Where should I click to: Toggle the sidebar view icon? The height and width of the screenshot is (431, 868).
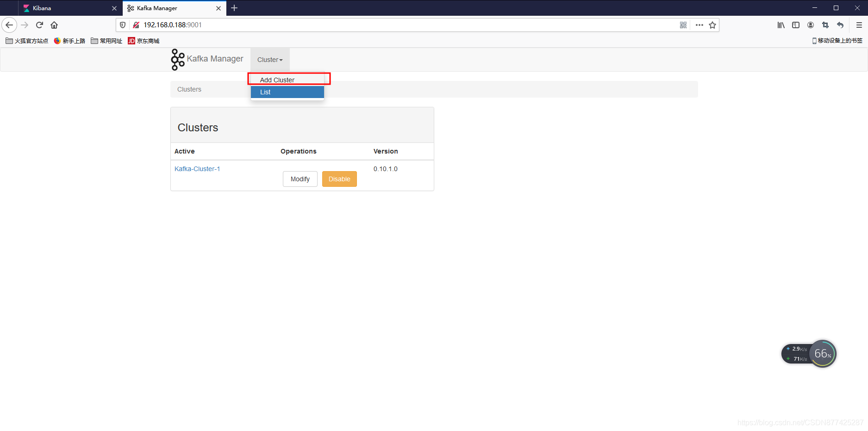coord(796,25)
